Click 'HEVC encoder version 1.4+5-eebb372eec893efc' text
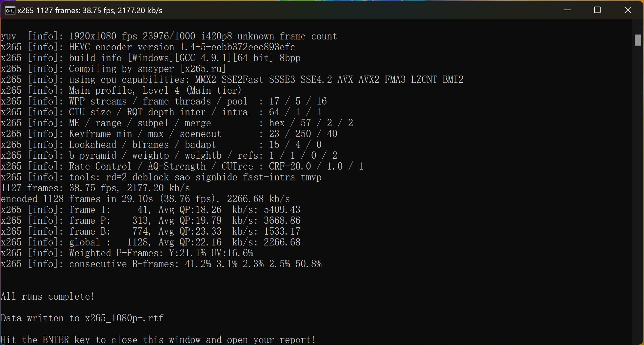 pos(182,47)
